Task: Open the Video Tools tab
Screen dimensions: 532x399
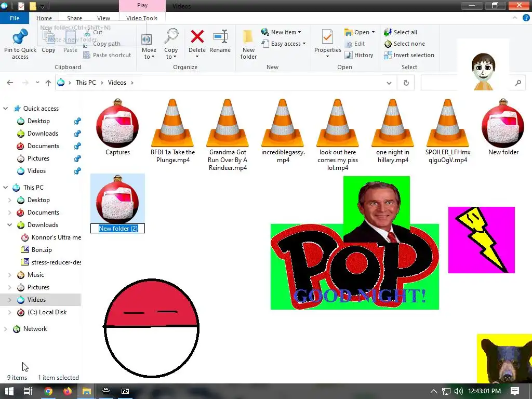Action: click(x=142, y=18)
